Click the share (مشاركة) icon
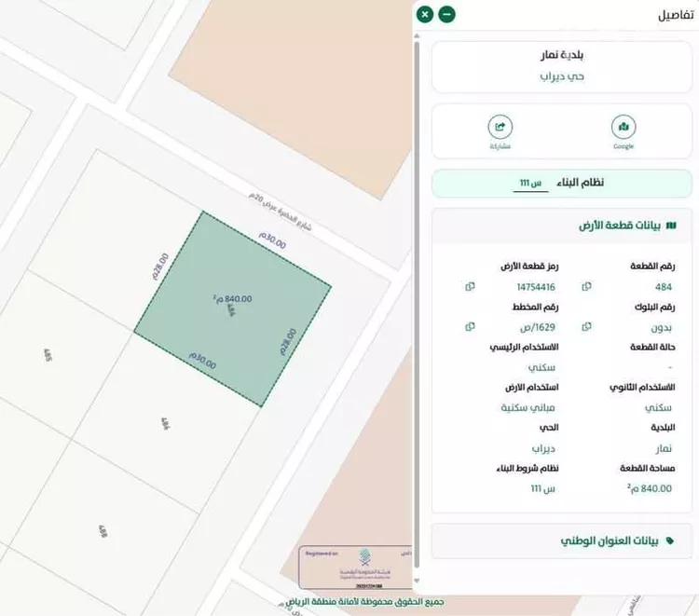 500,127
